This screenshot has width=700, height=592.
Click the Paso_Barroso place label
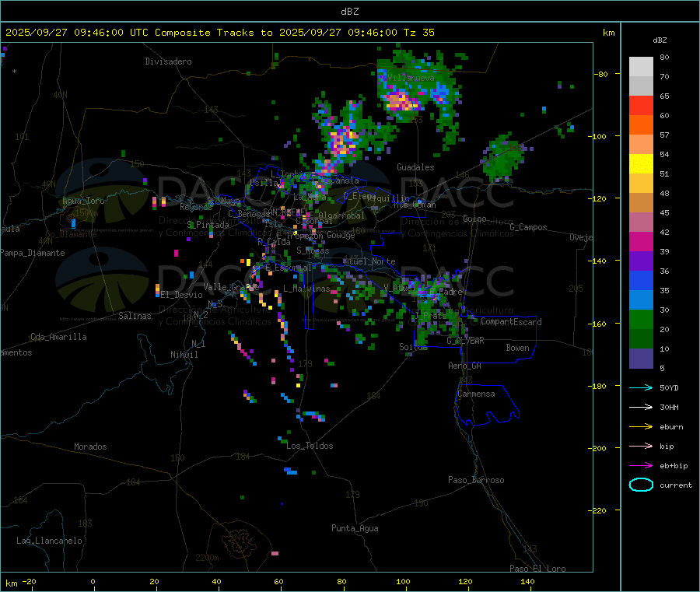point(476,480)
